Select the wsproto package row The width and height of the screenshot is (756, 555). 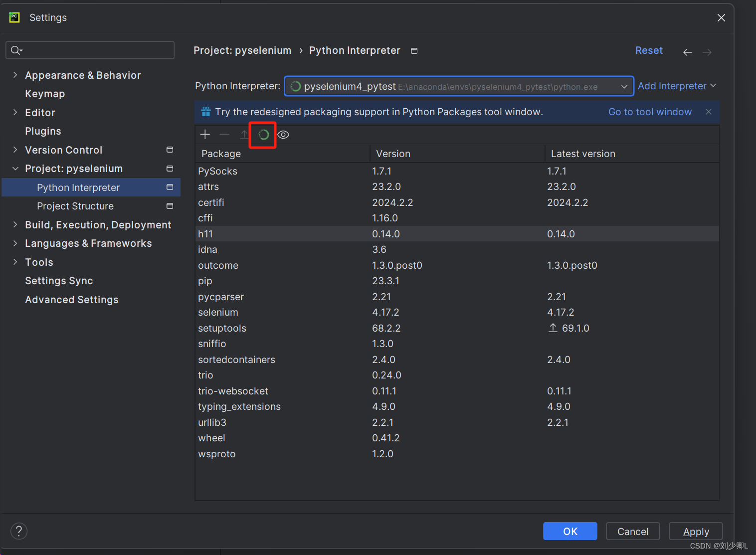click(457, 454)
